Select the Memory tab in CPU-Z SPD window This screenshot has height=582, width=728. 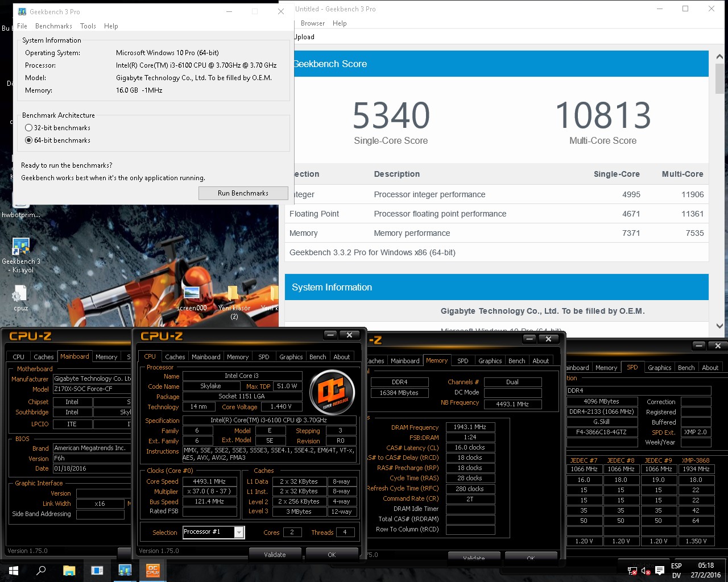(x=606, y=368)
